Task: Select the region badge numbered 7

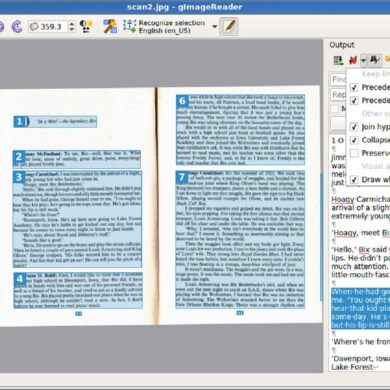Action: 182,177
